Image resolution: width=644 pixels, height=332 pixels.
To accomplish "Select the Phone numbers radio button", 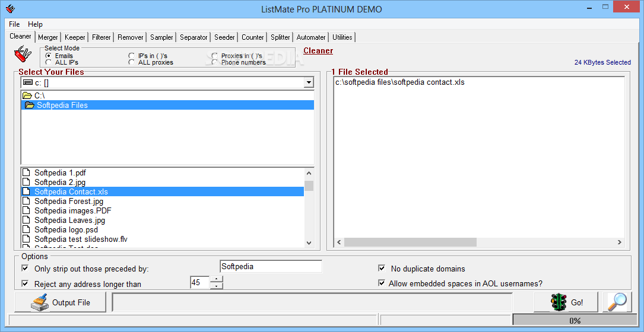I will (x=214, y=62).
